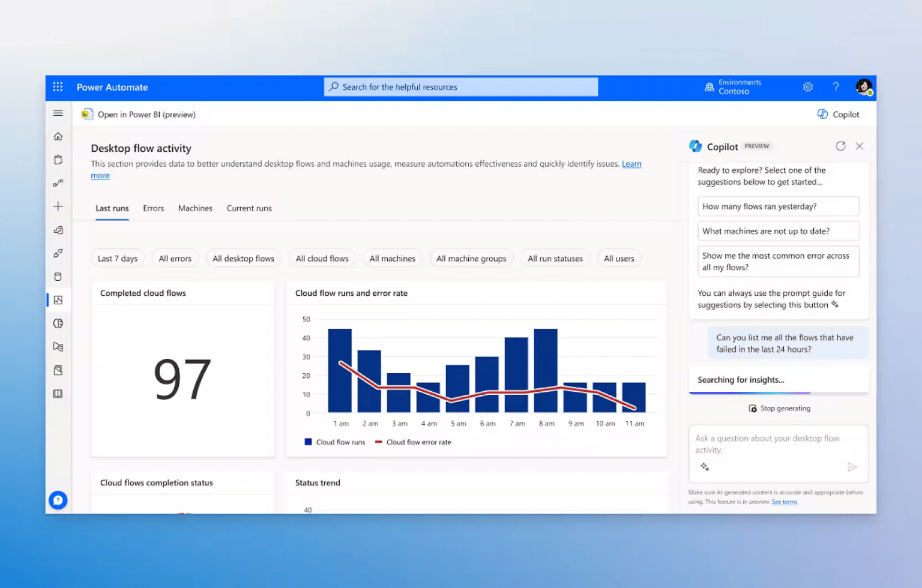Open the Microsoft app launcher waffle menu
922x588 pixels.
(x=58, y=87)
